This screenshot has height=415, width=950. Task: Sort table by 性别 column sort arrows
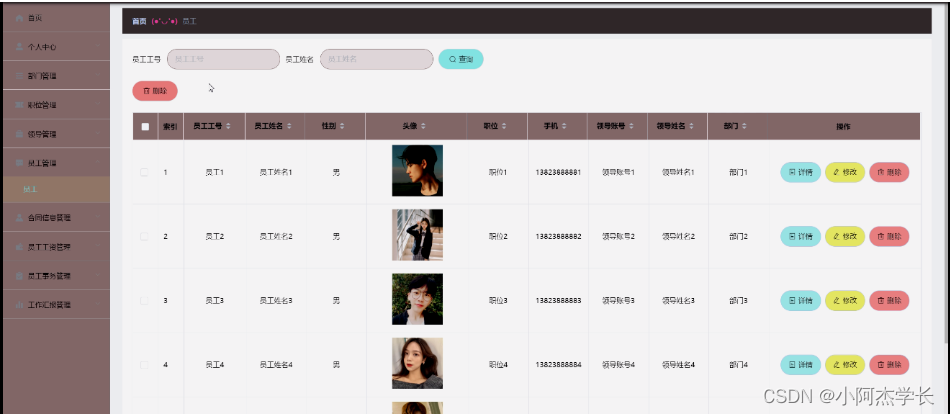click(342, 126)
